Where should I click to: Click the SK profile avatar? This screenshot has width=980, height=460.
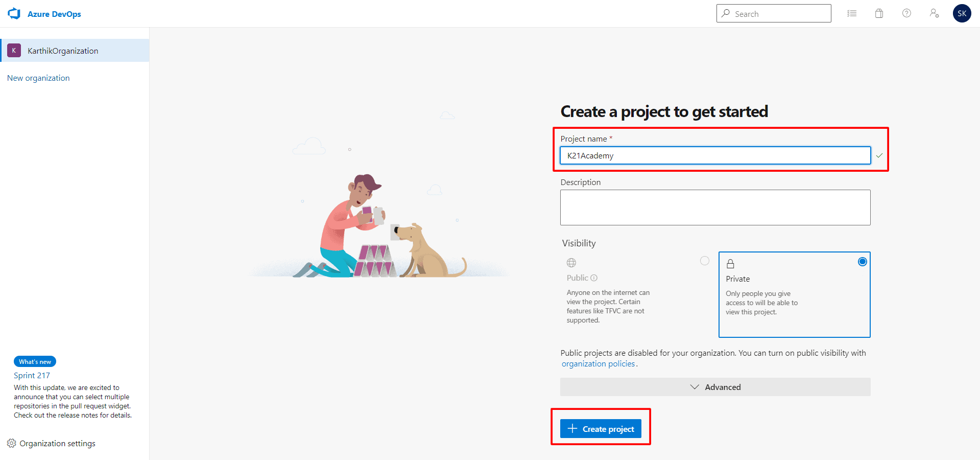[962, 13]
